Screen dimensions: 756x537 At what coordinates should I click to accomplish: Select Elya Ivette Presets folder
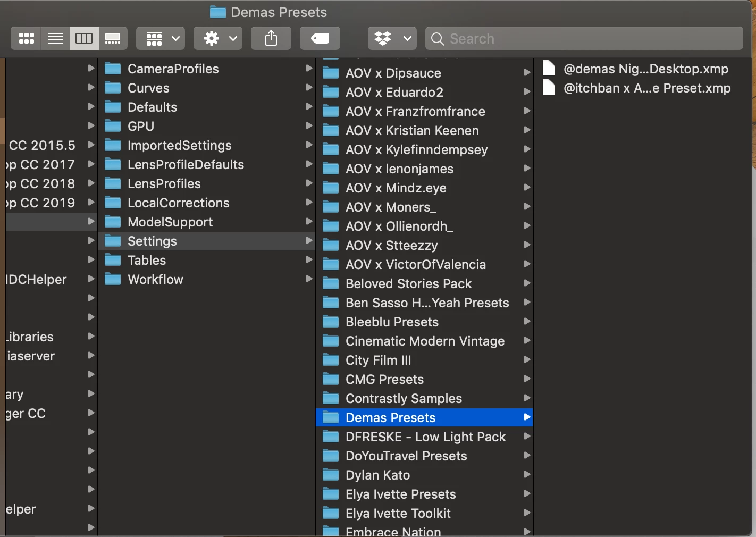tap(424, 494)
